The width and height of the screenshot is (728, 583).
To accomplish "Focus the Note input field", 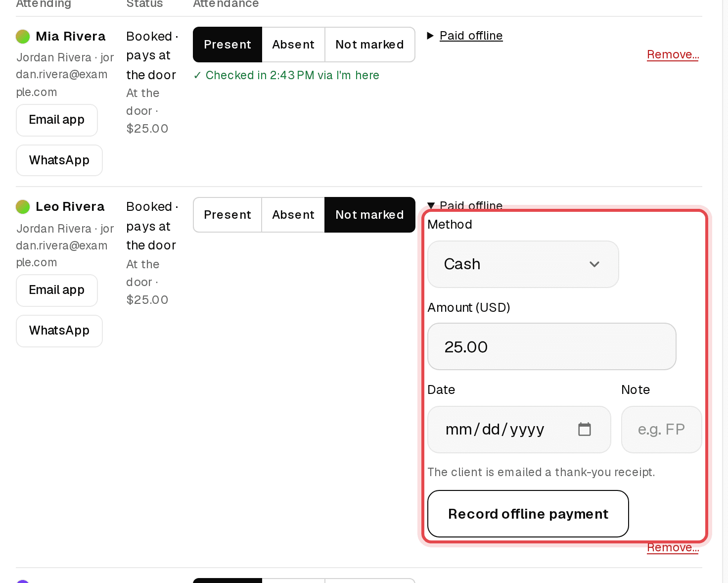I will coord(662,430).
